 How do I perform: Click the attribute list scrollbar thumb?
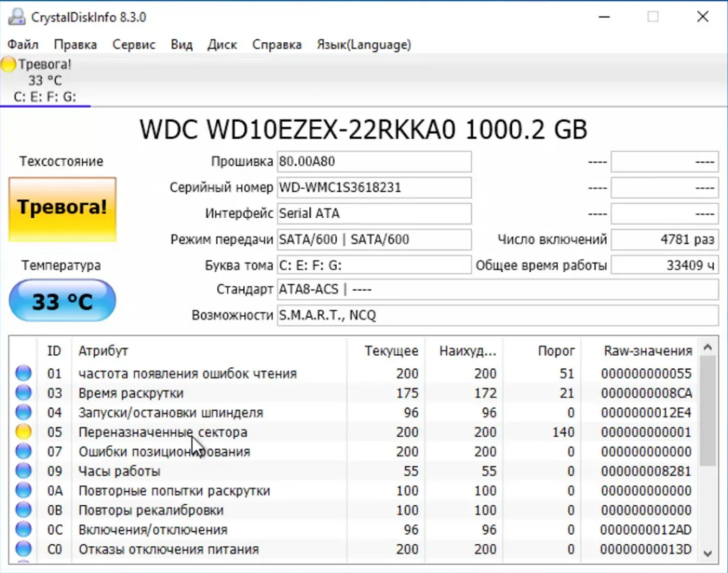coord(708,411)
